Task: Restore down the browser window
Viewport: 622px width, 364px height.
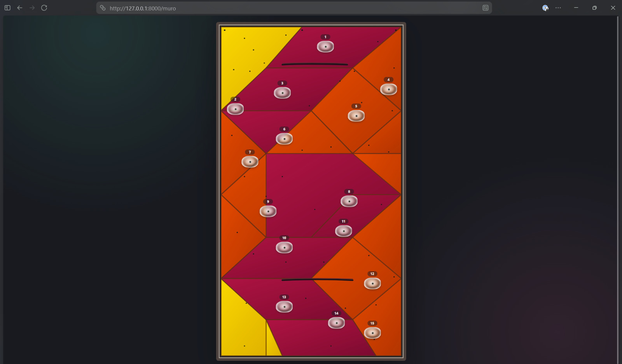Action: coord(594,8)
